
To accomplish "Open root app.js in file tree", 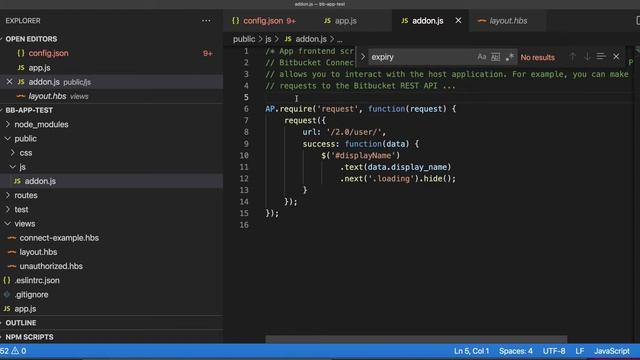I will click(x=111, y=309).
